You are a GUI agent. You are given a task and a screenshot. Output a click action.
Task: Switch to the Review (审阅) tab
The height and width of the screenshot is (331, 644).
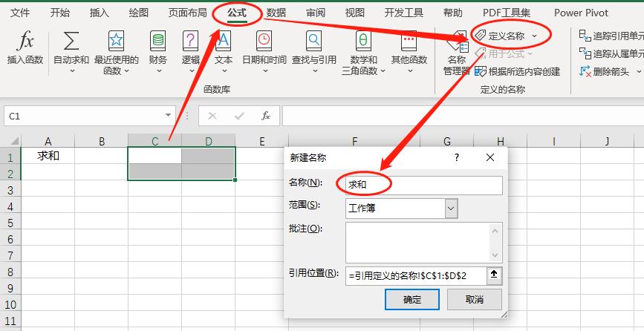coord(316,13)
